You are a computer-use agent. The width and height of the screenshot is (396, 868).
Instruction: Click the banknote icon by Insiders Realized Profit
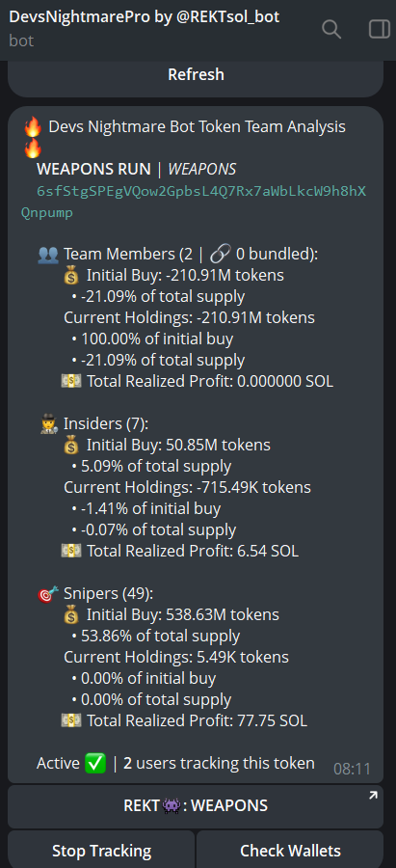(x=70, y=551)
